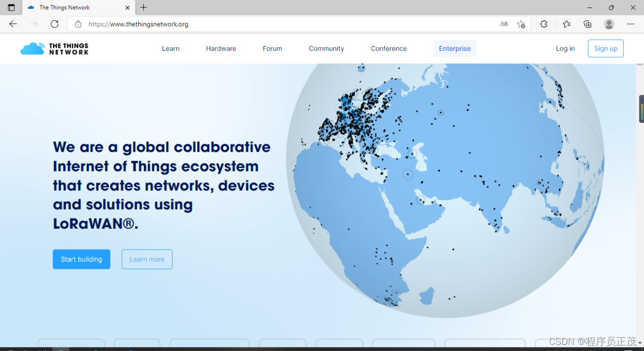The image size is (644, 351).
Task: Open the Community menu item
Action: 327,49
